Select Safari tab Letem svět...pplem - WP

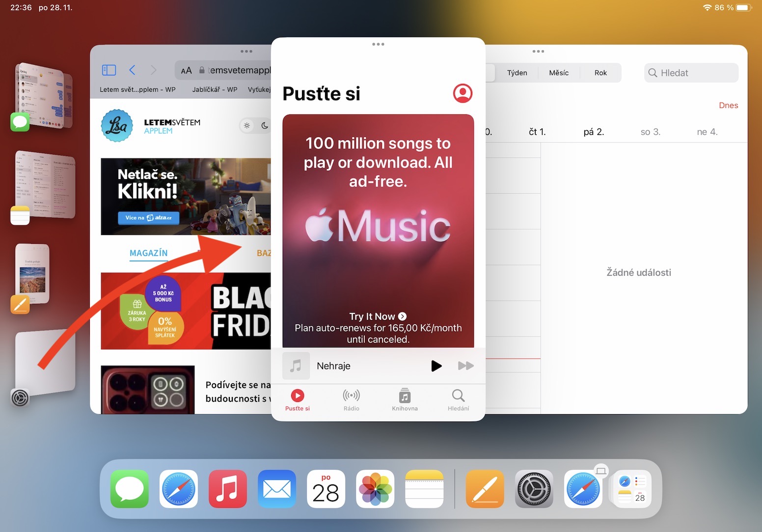(x=137, y=89)
